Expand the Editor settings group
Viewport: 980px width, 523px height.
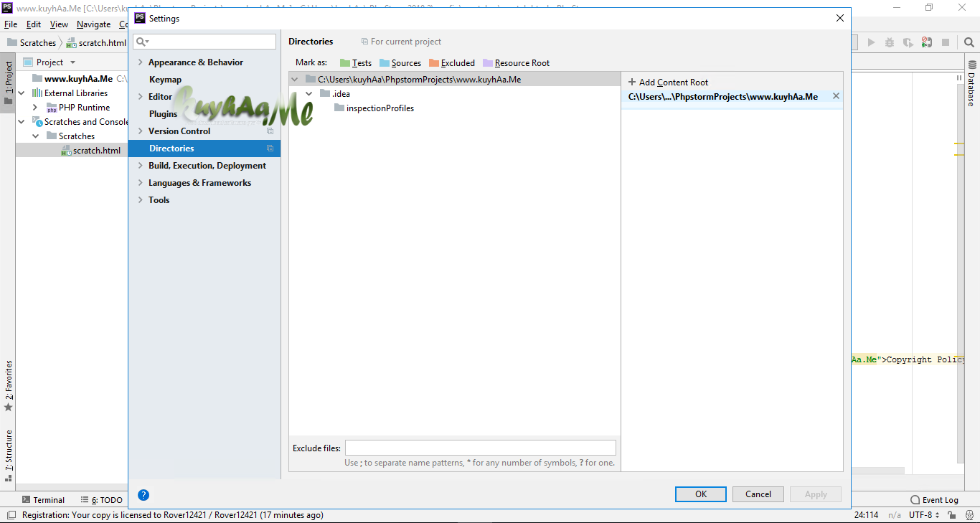(x=141, y=97)
